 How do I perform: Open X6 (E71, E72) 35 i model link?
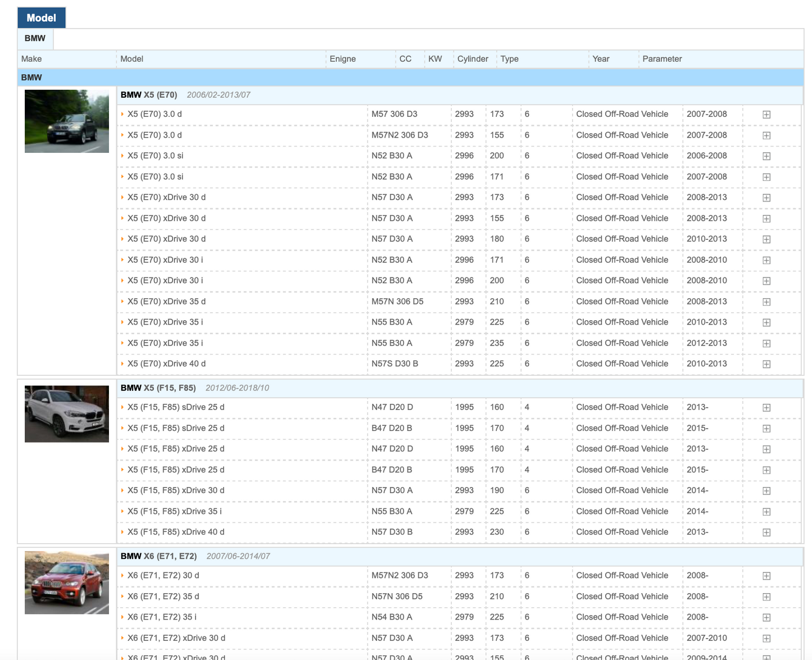click(162, 617)
